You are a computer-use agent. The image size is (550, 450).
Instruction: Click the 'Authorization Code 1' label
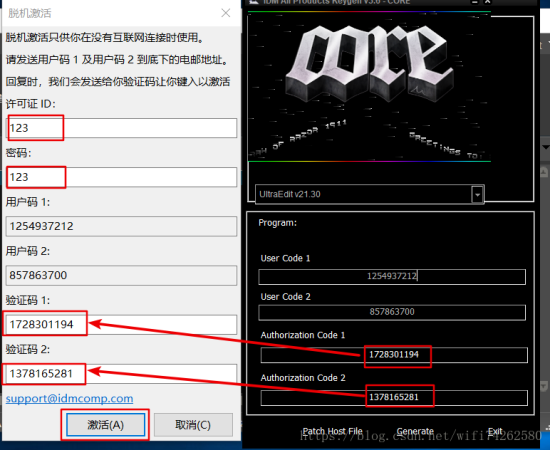[x=303, y=335]
